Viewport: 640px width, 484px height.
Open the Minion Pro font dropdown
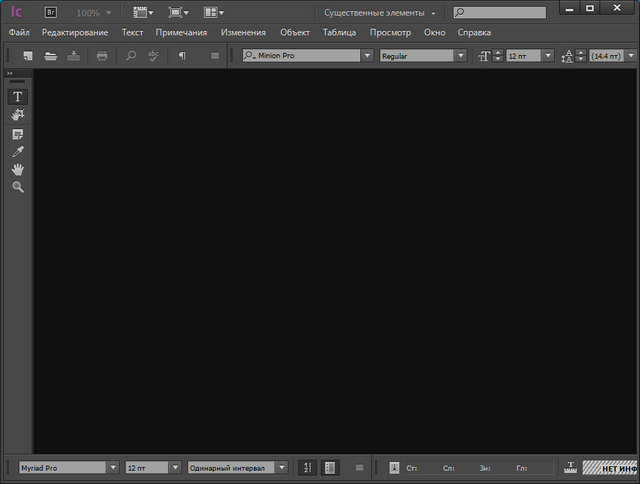368,56
